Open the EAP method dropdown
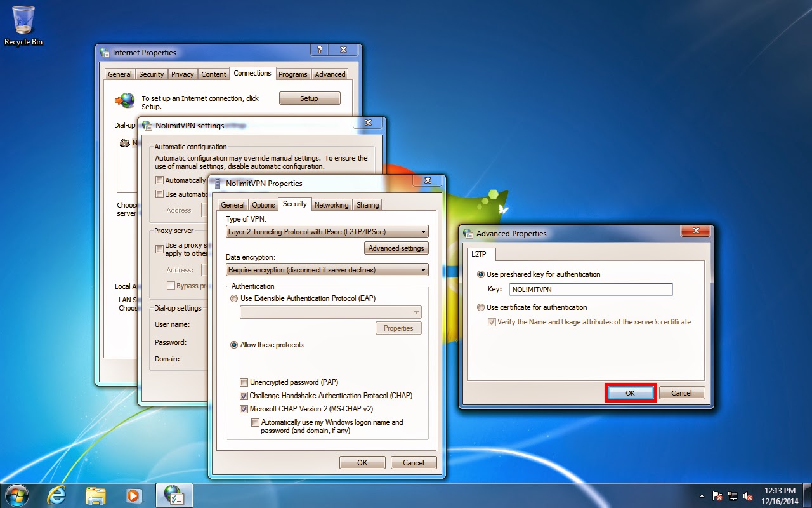The height and width of the screenshot is (508, 812). click(331, 312)
